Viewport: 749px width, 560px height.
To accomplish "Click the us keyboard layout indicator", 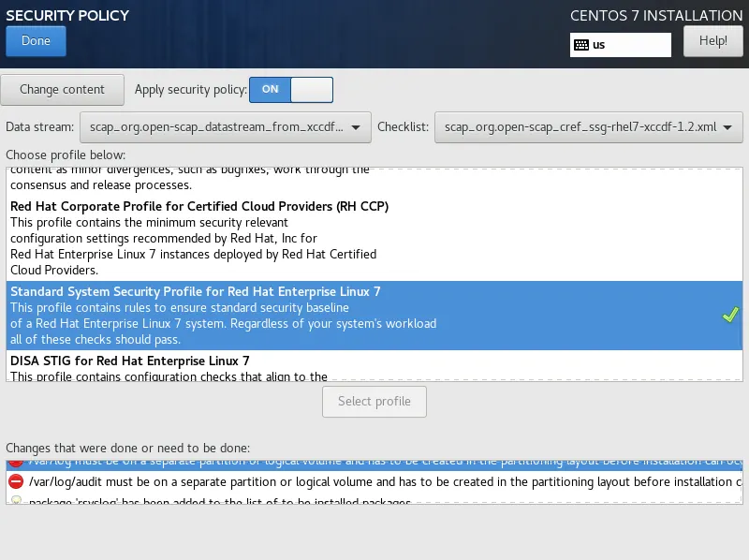I will pyautogui.click(x=621, y=45).
